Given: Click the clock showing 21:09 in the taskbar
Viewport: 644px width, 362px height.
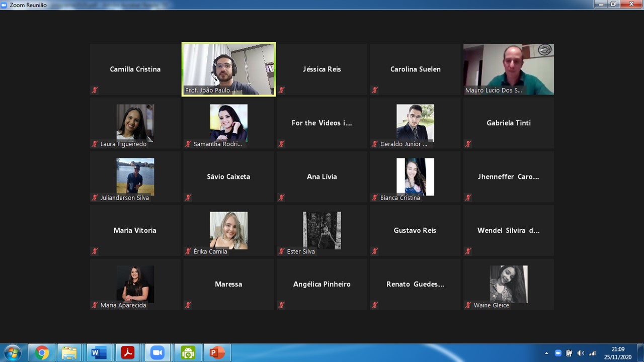Looking at the screenshot, I should coord(618,353).
